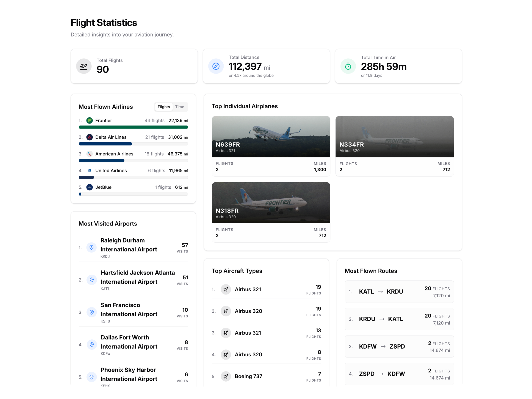Click the Raleigh Durham International Airport name
The height and width of the screenshot is (399, 532).
point(129,245)
